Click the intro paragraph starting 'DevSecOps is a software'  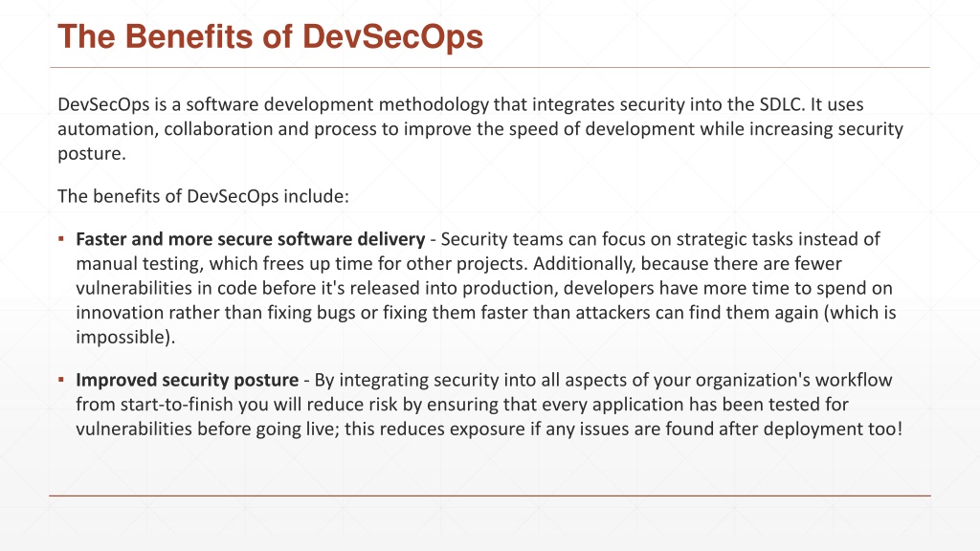[480, 129]
